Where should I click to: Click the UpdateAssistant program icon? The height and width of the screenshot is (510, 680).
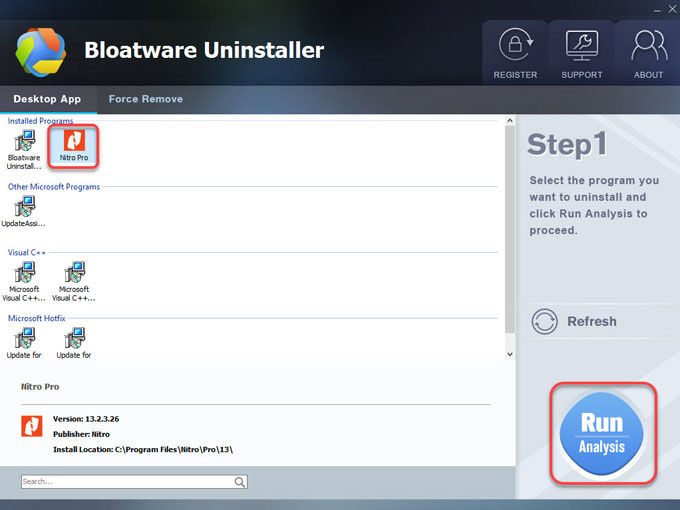pyautogui.click(x=24, y=208)
